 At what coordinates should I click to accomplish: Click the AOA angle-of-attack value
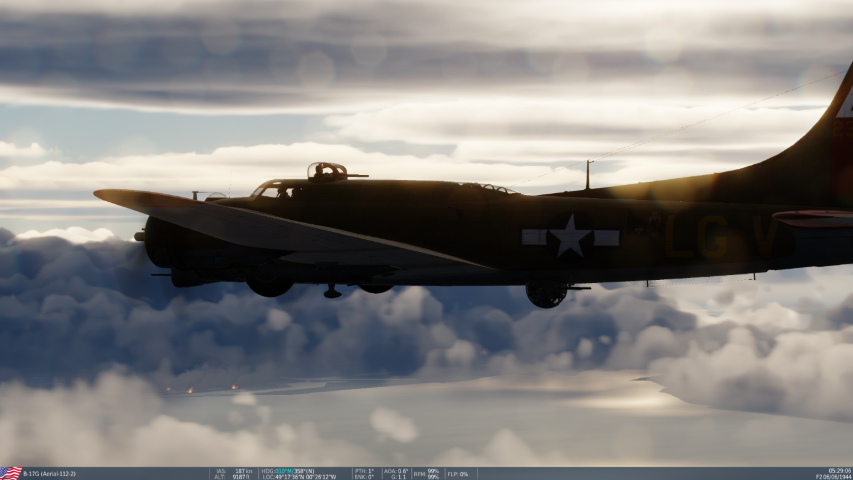(396, 470)
